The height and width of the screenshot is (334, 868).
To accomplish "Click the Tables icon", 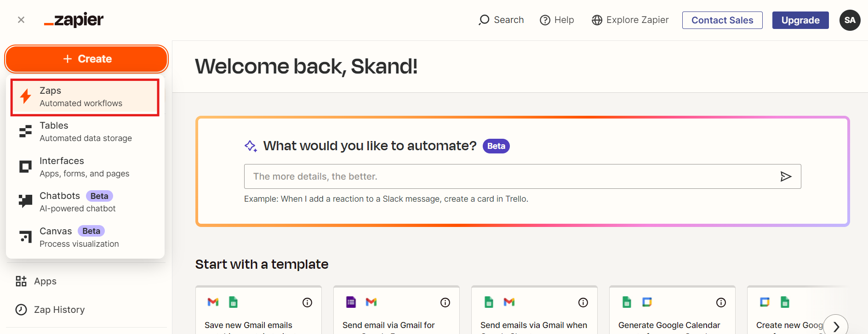I will (x=25, y=131).
